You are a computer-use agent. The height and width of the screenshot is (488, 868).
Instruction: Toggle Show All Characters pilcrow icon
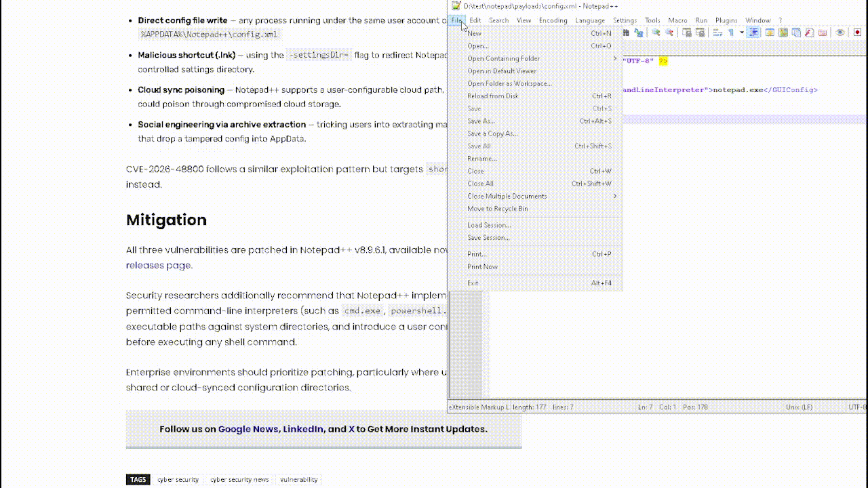[x=731, y=33]
